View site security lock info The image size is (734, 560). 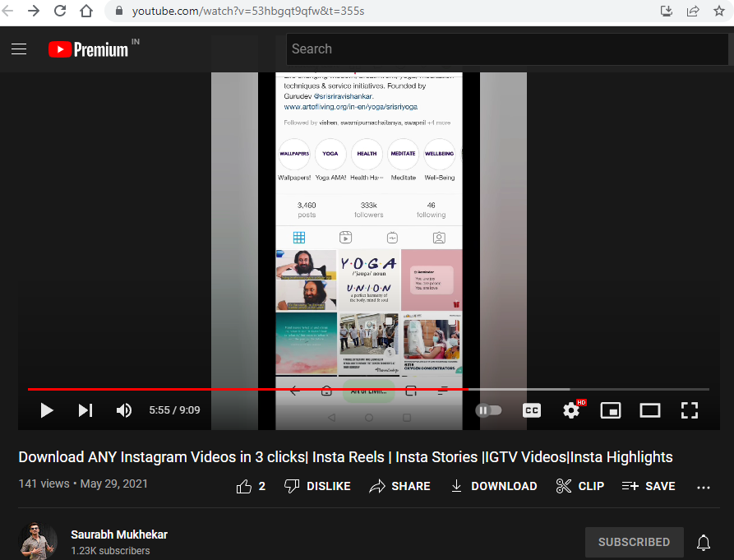coord(119,11)
